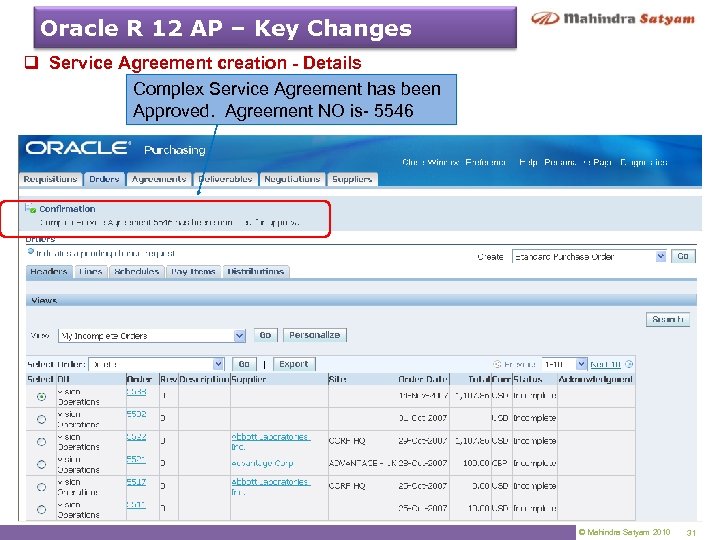Click the Help link in header
This screenshot has height=540, width=720.
528,163
